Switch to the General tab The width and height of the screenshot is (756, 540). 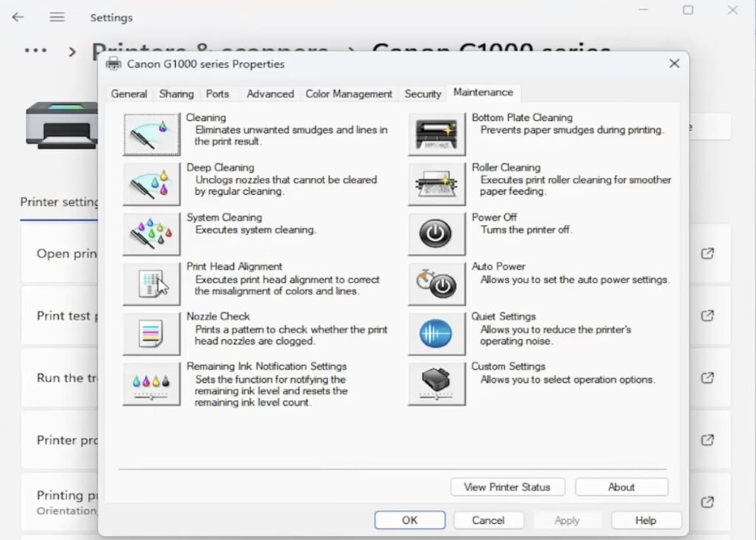click(128, 94)
